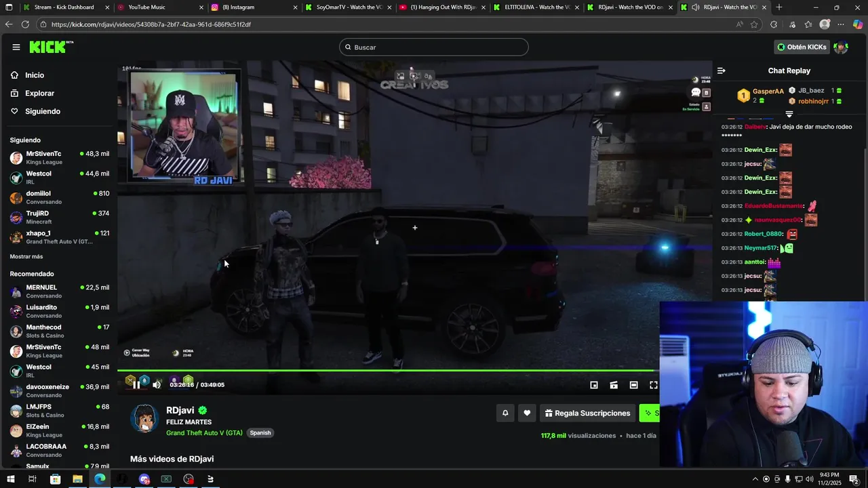Open browser extensions icon

[x=774, y=24]
